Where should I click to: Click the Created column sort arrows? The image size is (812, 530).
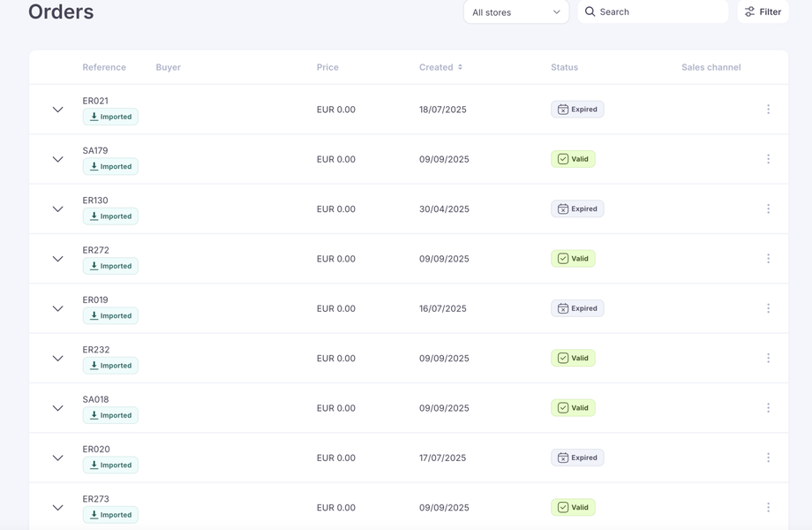tap(460, 67)
